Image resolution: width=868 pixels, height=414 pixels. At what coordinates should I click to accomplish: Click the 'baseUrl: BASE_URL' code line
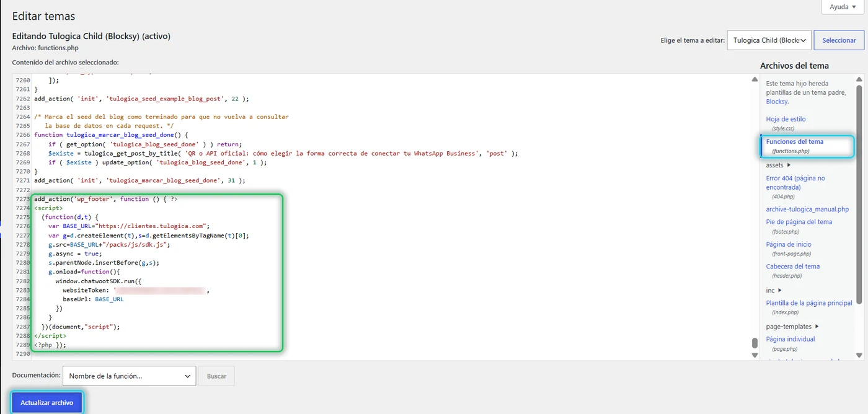[92, 299]
